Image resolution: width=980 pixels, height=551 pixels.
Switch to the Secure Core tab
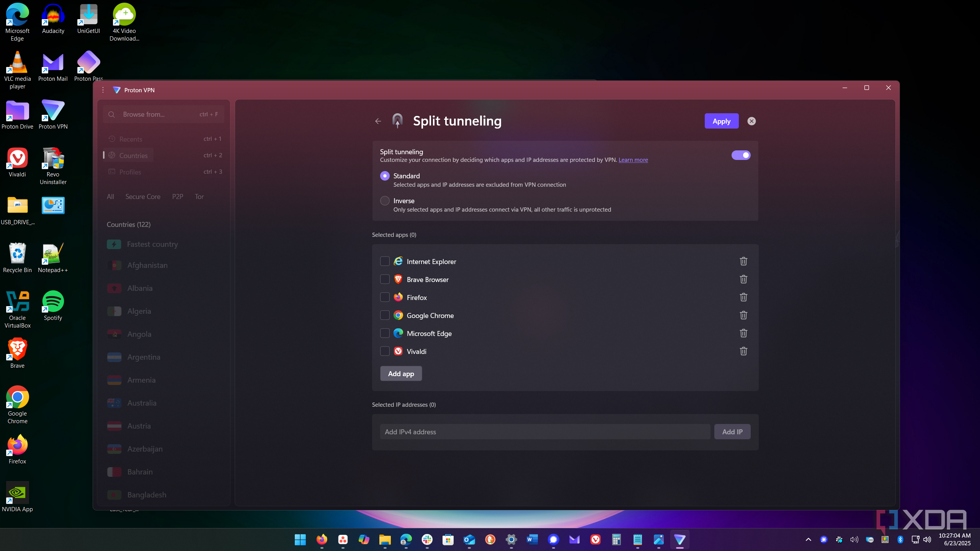tap(143, 197)
